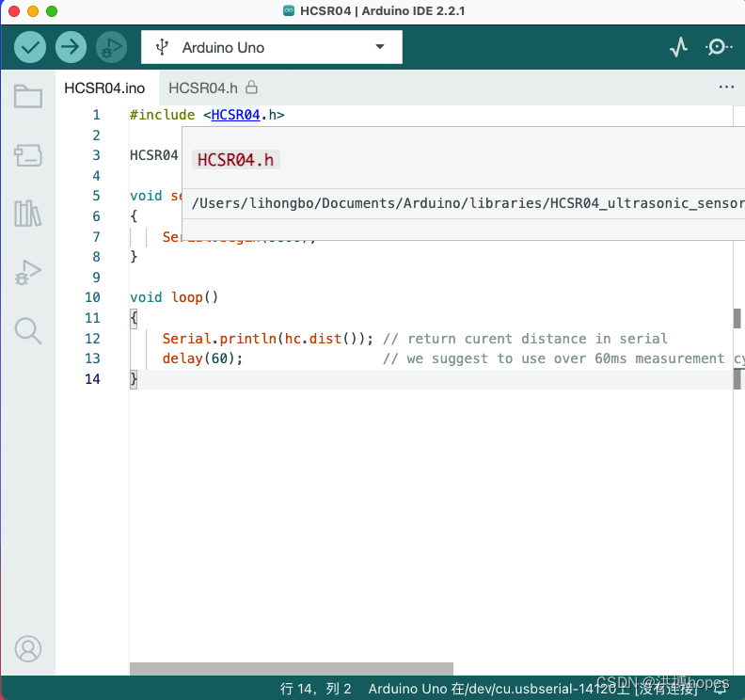The width and height of the screenshot is (745, 700).
Task: Click the Upload arrow button
Action: click(x=71, y=47)
